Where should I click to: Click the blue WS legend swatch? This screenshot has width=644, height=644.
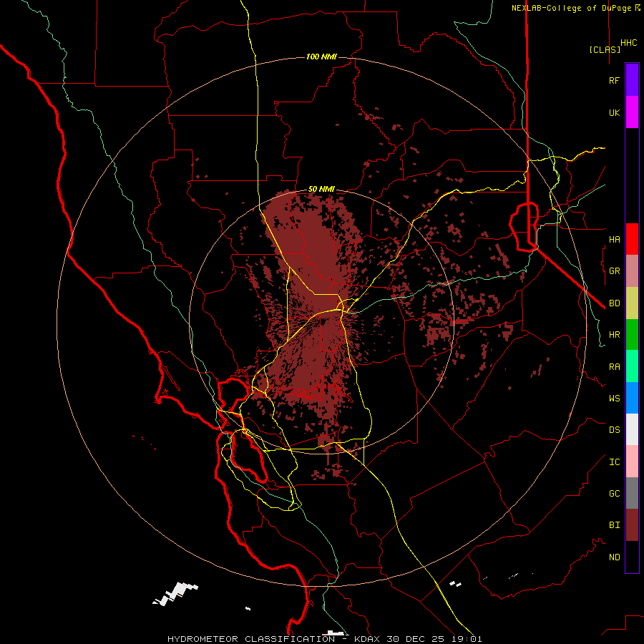coord(632,398)
